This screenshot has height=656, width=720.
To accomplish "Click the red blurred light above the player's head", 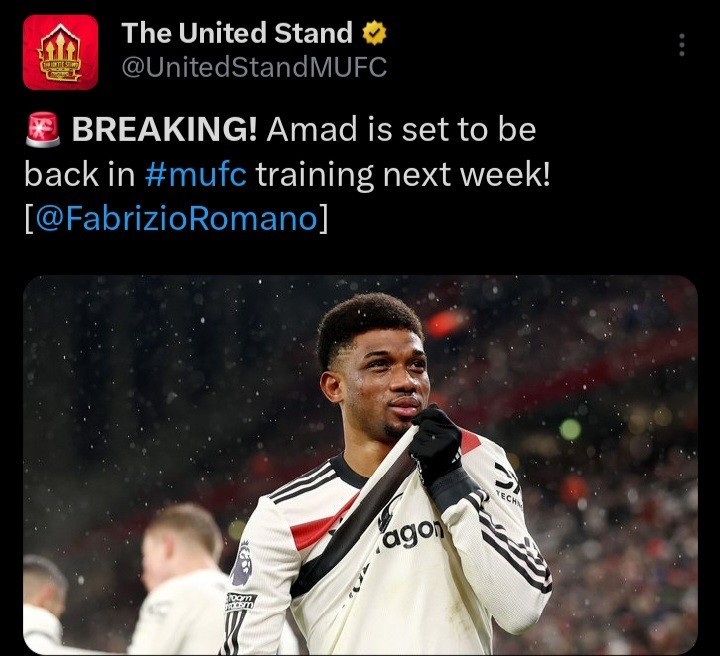I will click(x=446, y=322).
